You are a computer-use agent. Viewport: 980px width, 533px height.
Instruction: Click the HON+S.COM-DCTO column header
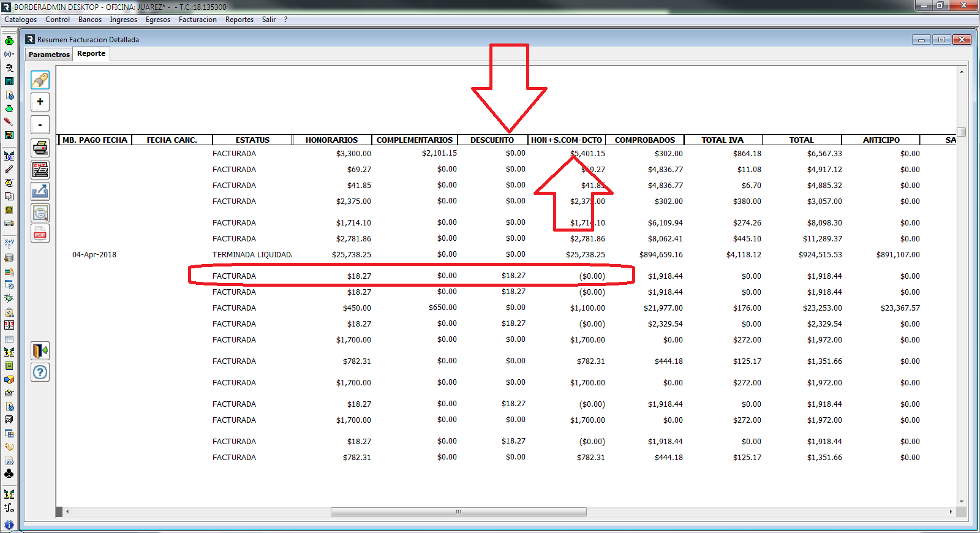567,140
